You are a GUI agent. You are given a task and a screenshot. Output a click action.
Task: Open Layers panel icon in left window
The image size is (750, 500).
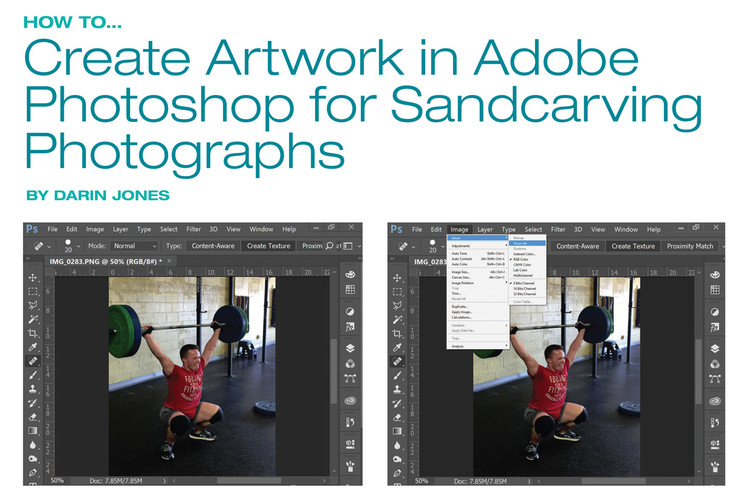click(x=350, y=348)
